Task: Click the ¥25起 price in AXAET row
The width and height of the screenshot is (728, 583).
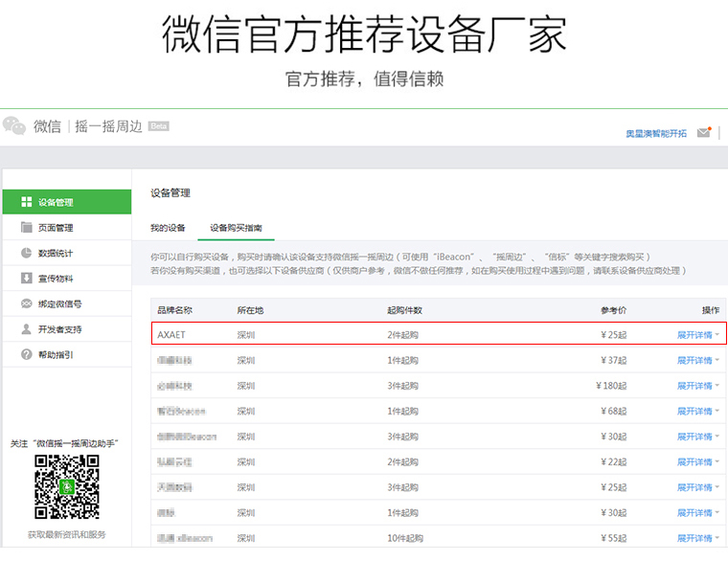Action: (x=613, y=335)
